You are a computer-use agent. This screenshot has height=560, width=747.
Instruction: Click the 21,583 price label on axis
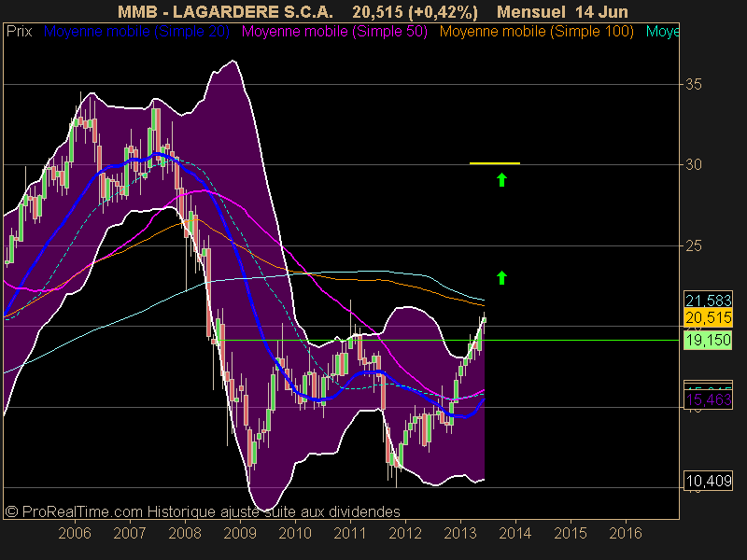coord(708,301)
